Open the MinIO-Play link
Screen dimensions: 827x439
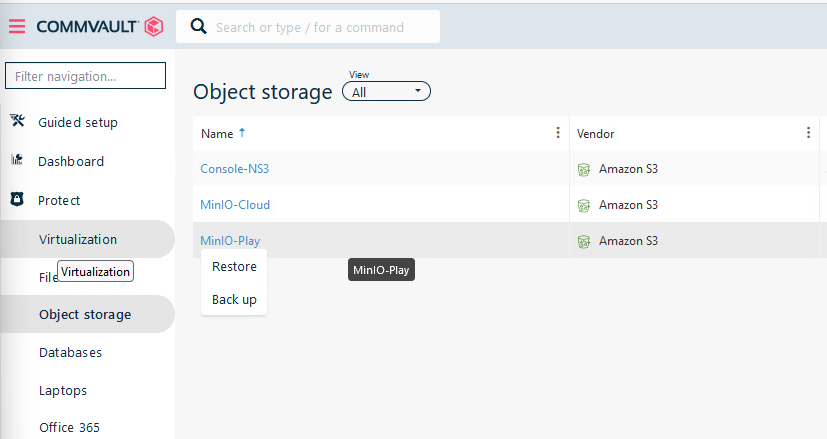pyautogui.click(x=230, y=241)
